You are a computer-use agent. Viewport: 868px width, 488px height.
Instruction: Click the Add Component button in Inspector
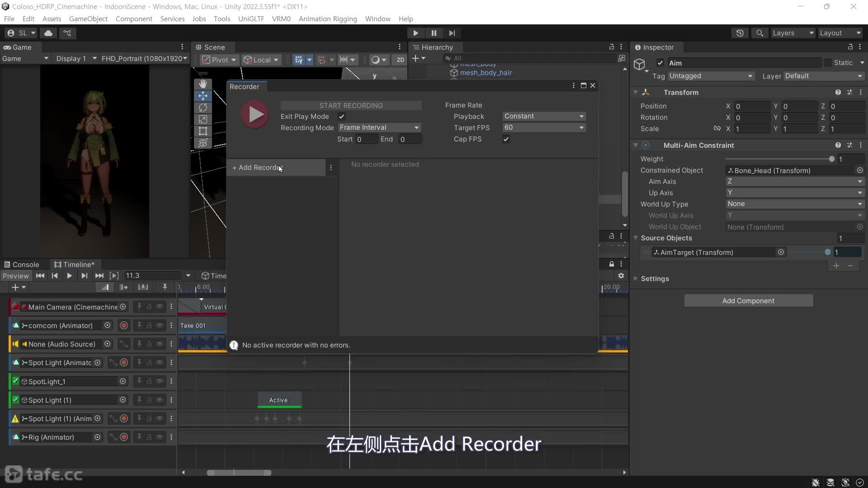coord(748,300)
